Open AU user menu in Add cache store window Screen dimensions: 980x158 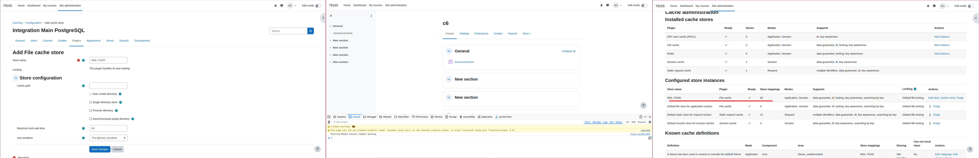pyautogui.click(x=292, y=6)
